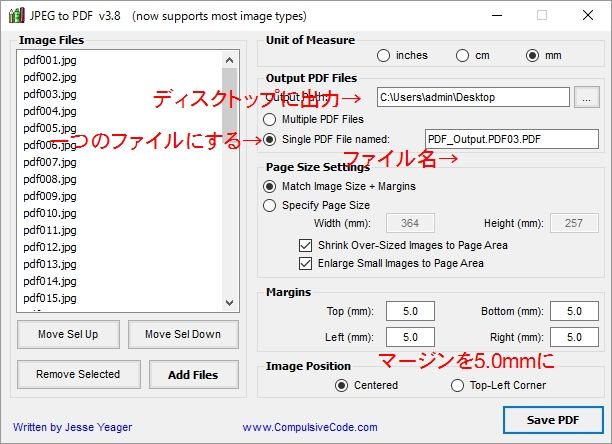The image size is (612, 444).
Task: Click the JPEG to PDF app icon
Action: [16, 15]
